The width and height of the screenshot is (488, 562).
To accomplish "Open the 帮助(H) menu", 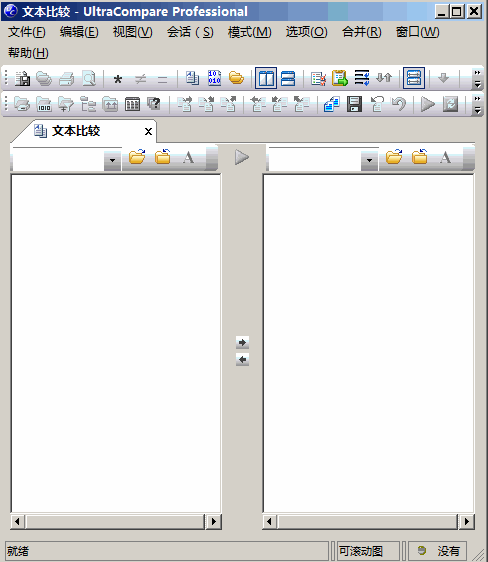I will [28, 53].
